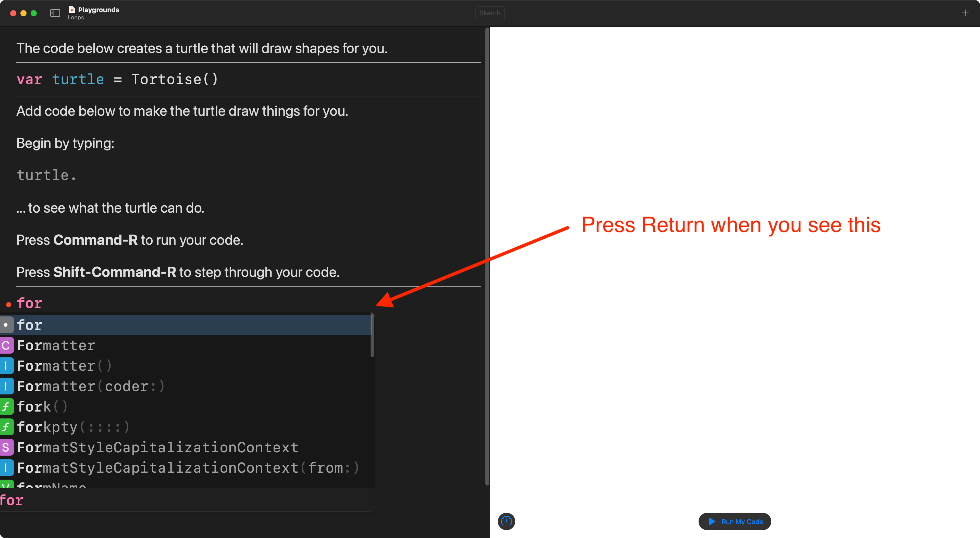The width and height of the screenshot is (980, 538).
Task: Click the green function icon beside fork()
Action: (6, 406)
